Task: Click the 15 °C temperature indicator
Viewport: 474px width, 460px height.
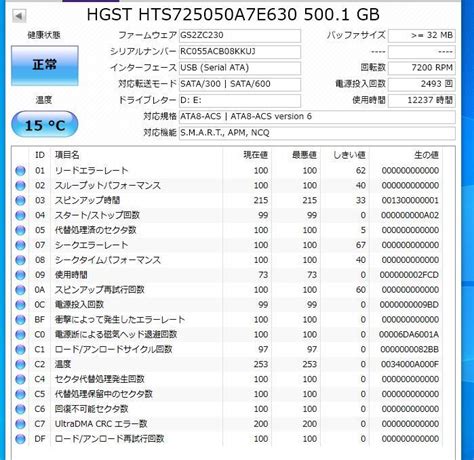Action: pos(45,125)
